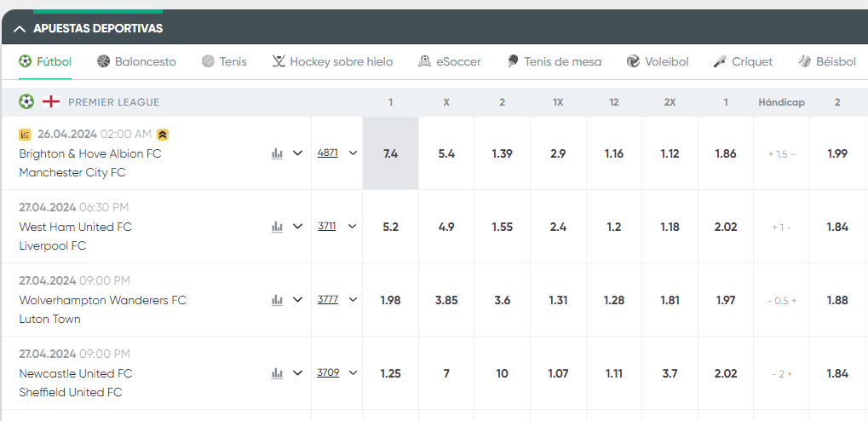Switch to the Baloncesto tab
The width and height of the screenshot is (868, 421).
click(136, 61)
